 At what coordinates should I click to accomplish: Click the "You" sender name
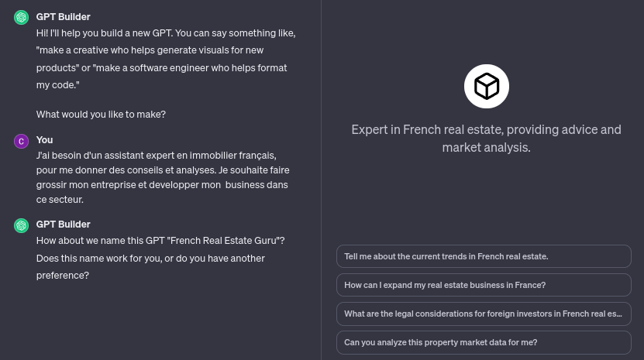[x=44, y=139]
